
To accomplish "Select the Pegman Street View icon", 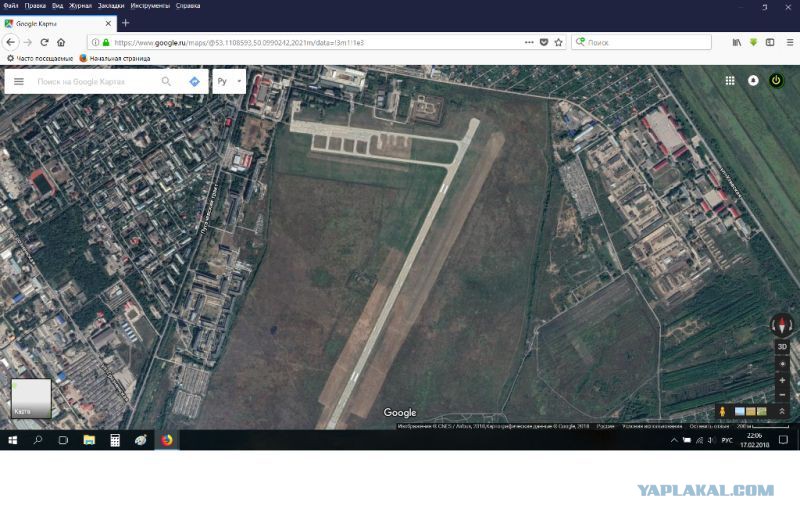I will [x=722, y=411].
